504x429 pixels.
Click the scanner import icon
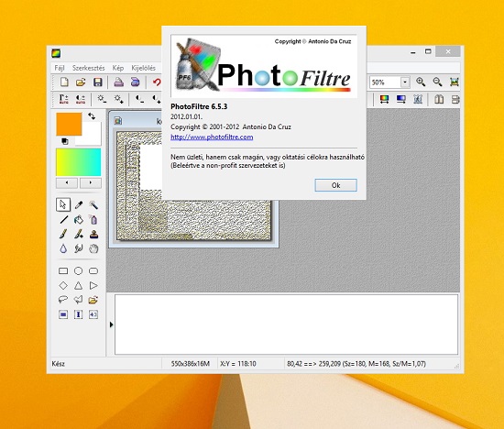(135, 82)
